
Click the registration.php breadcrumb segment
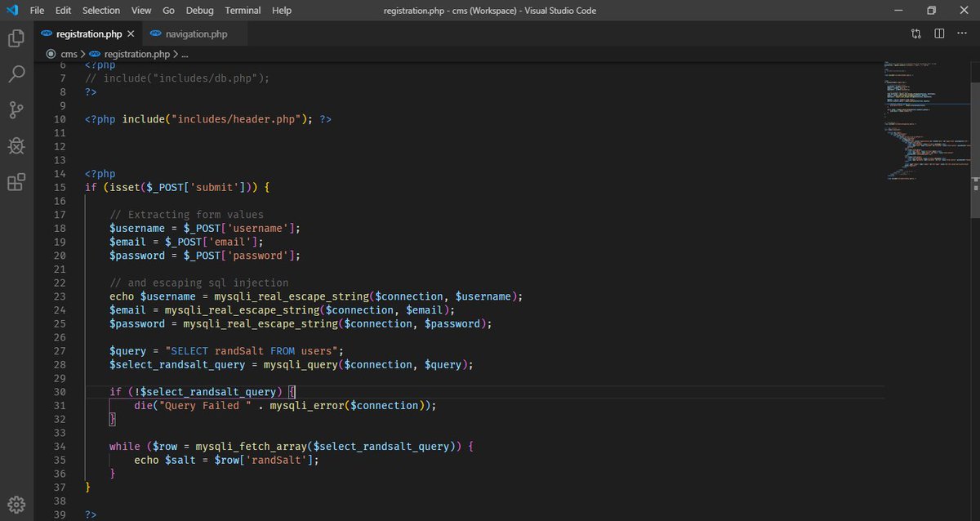click(x=137, y=54)
